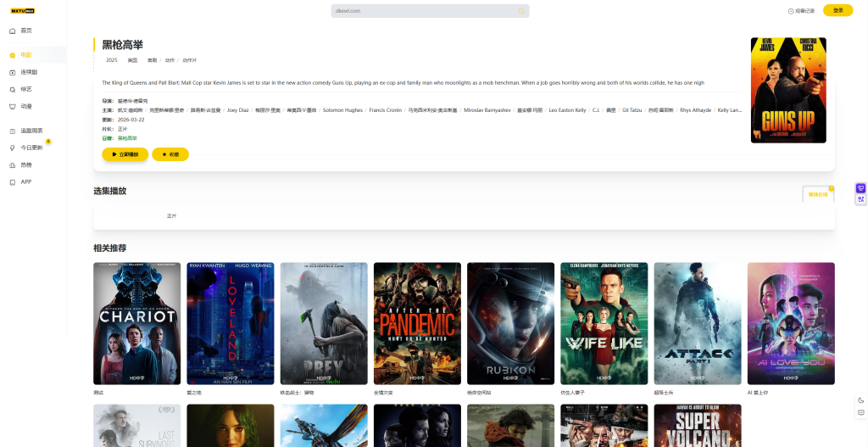This screenshot has width=868, height=447.
Task: Click the 登录 login button
Action: [x=837, y=10]
